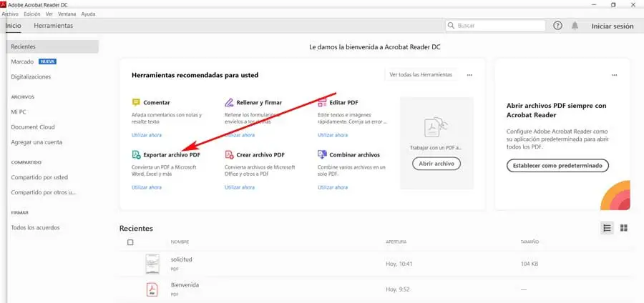This screenshot has width=644, height=303.
Task: Click the Crear archivo PDF icon
Action: click(229, 154)
